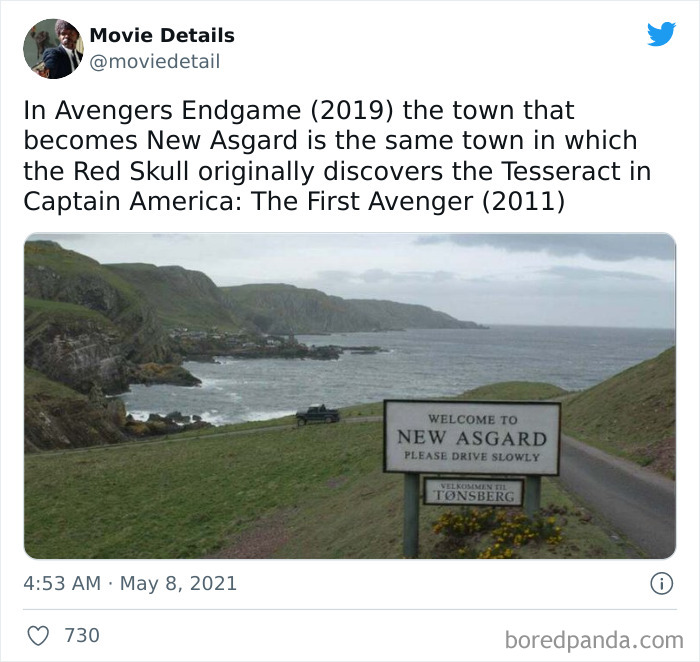
Task: Visit the @moviedetail handle link
Action: (154, 61)
